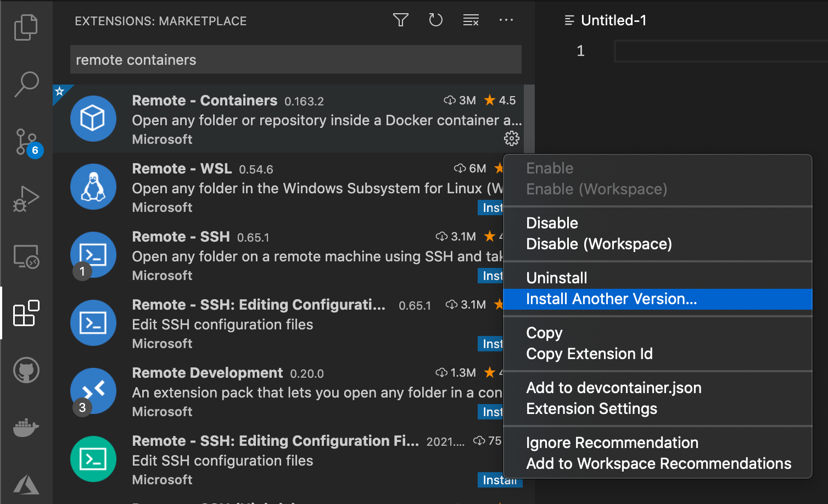
Task: Select Copy Extension Id menu item
Action: coord(657,354)
